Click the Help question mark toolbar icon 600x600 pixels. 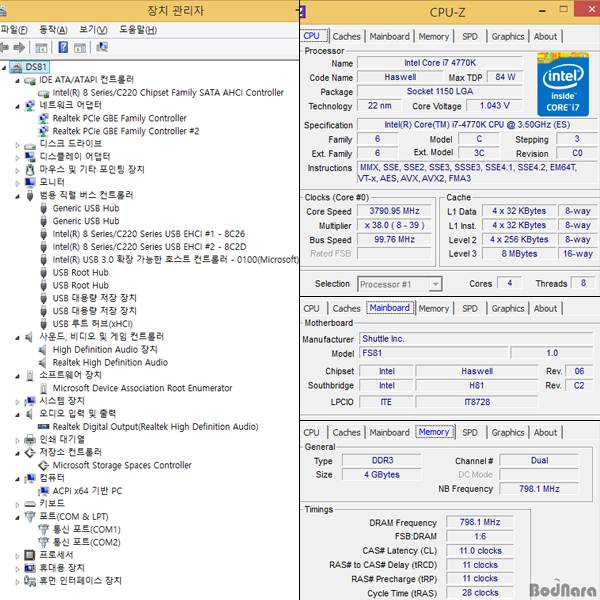tap(63, 47)
